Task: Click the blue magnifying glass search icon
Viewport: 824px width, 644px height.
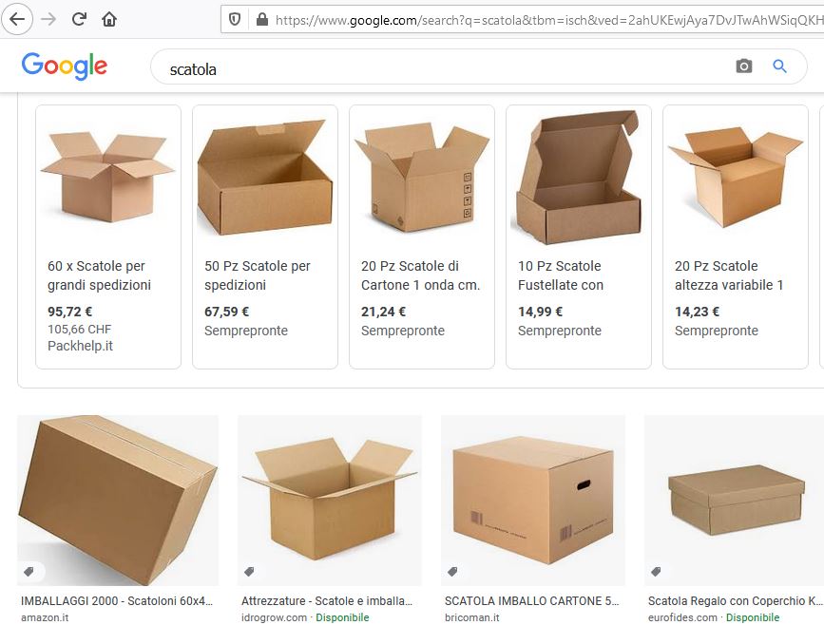Action: pos(780,66)
